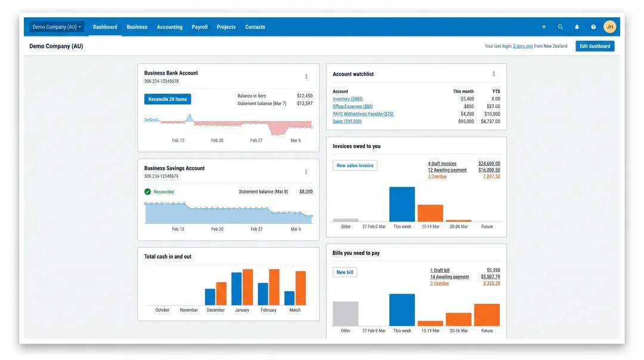Open the Projects menu
644x360 pixels.
227,27
